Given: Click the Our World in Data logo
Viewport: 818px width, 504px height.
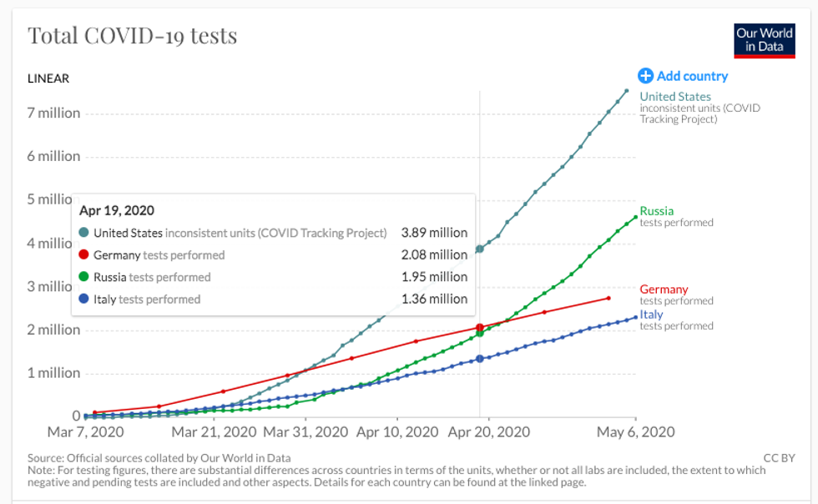Looking at the screenshot, I should (x=765, y=39).
